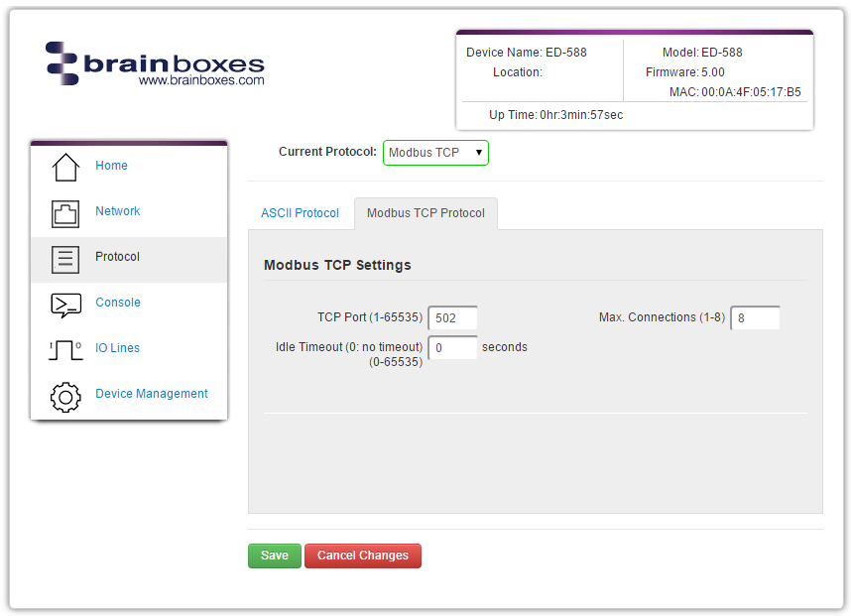The image size is (851, 616).
Task: Click the Idle Timeout seconds field
Action: point(452,348)
